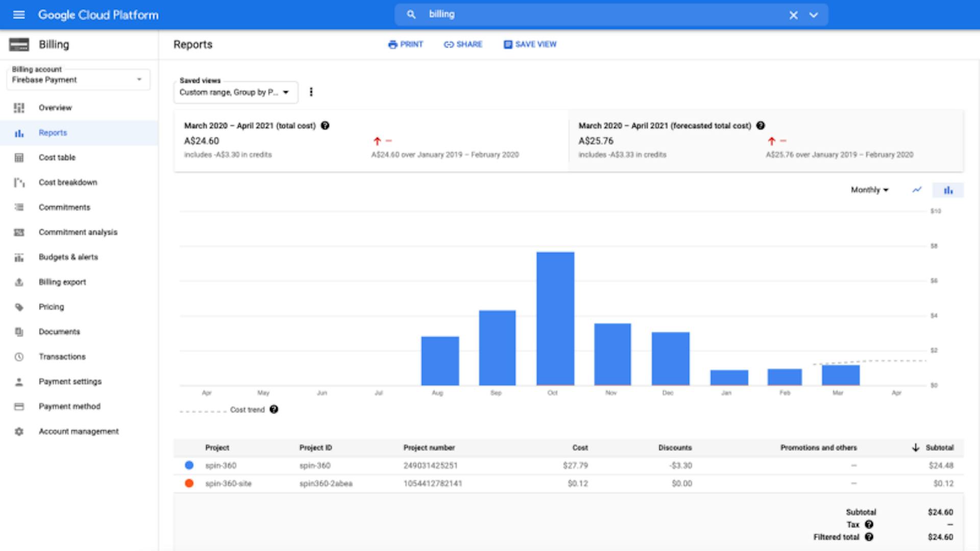Click the Project column header

pos(217,447)
